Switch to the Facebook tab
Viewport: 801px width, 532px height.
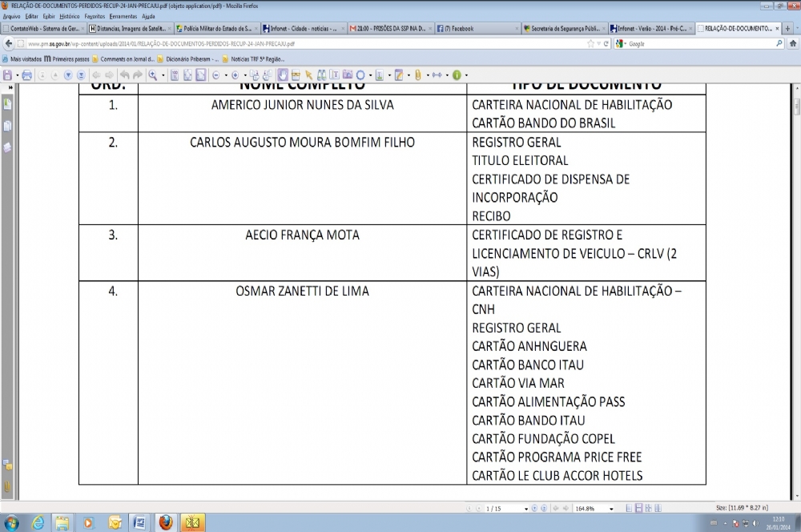[x=460, y=28]
